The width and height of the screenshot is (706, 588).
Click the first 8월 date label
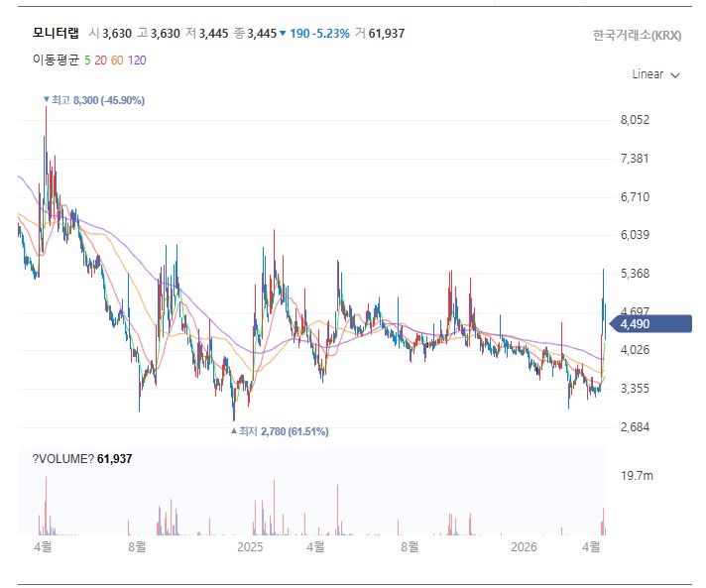coord(137,547)
